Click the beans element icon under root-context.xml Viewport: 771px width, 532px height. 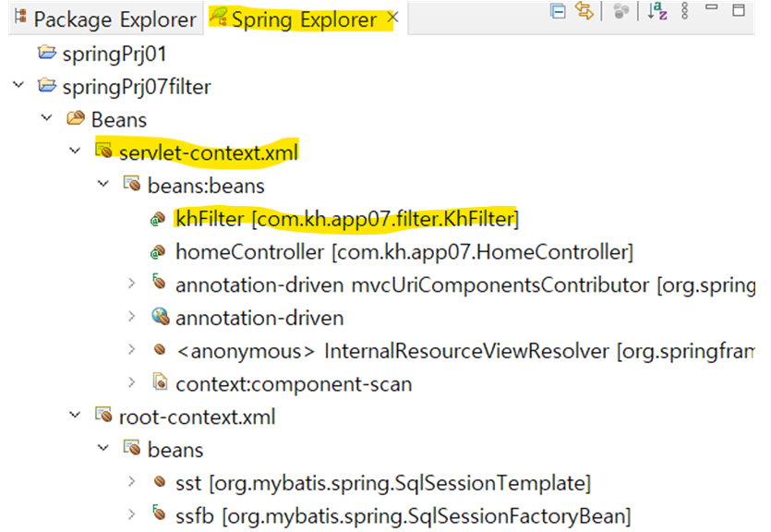132,447
